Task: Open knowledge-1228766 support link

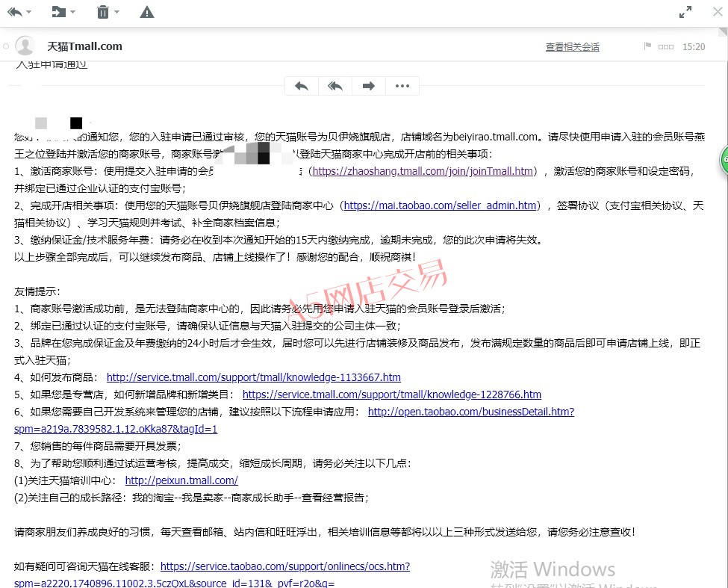Action: [x=392, y=394]
